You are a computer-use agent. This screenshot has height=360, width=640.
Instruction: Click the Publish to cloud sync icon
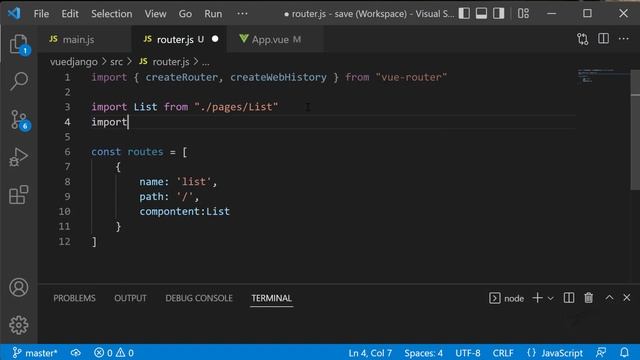76,353
